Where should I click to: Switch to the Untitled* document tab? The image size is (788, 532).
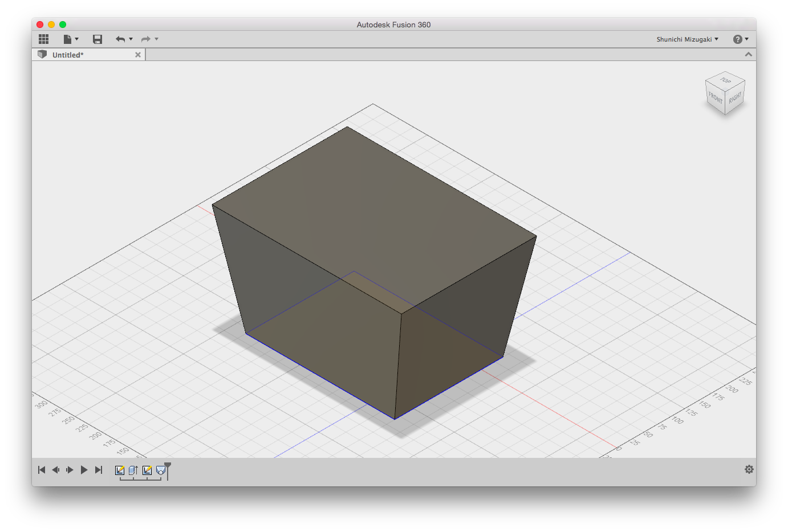89,55
